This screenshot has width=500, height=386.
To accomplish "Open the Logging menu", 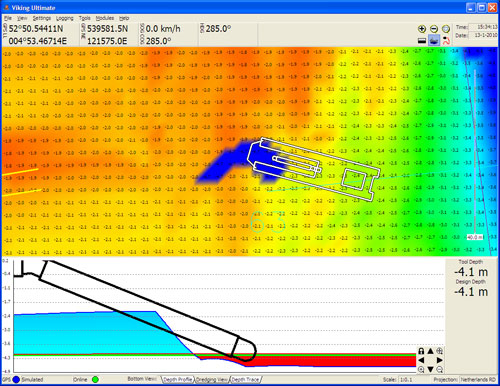I will 64,18.
